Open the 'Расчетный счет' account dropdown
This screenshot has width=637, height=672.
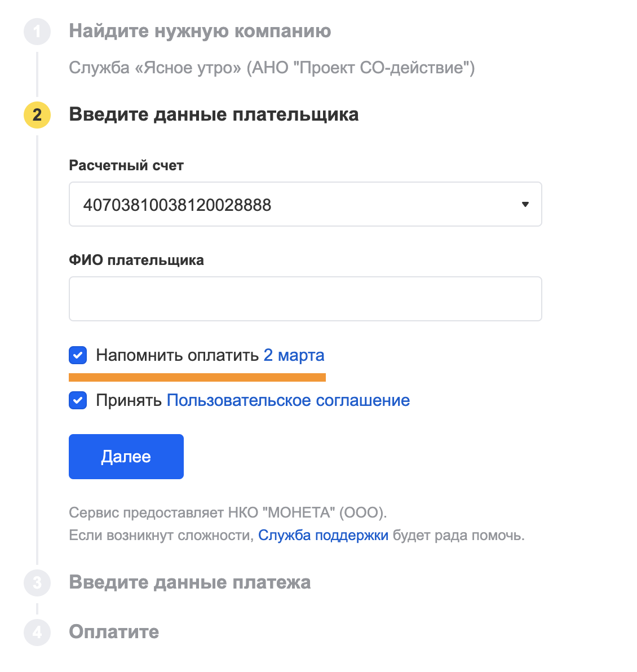coord(305,205)
